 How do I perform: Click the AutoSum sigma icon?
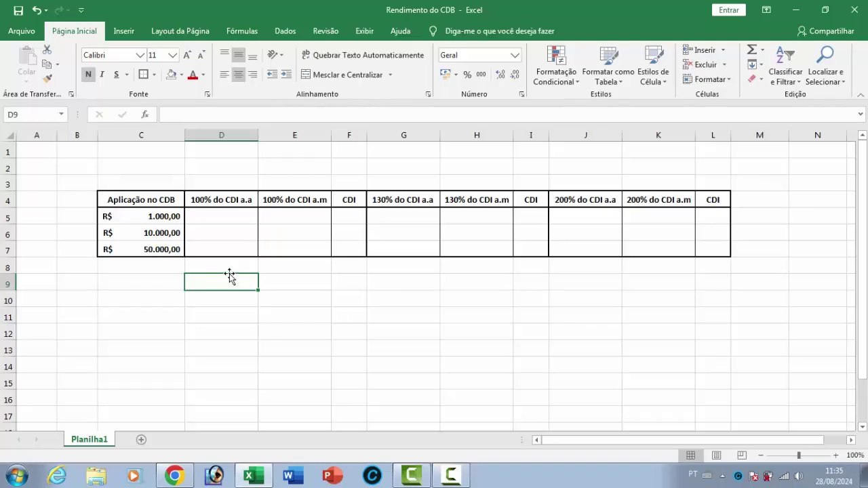(x=751, y=50)
